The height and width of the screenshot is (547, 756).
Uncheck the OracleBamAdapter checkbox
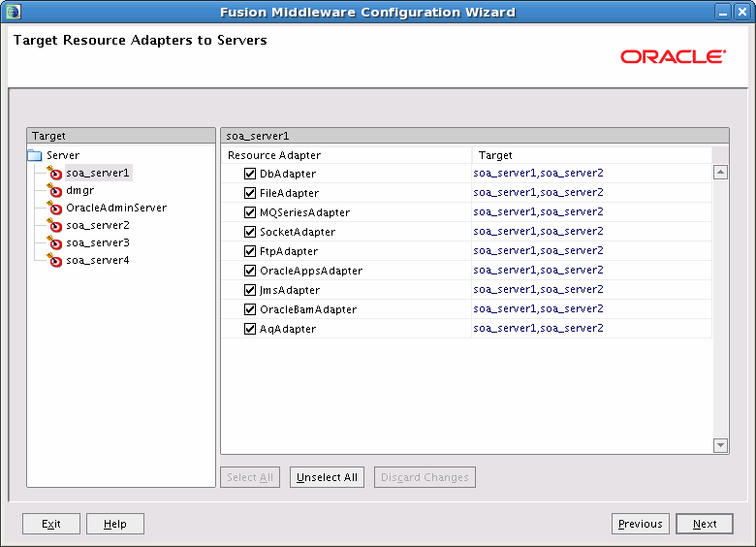tap(250, 309)
